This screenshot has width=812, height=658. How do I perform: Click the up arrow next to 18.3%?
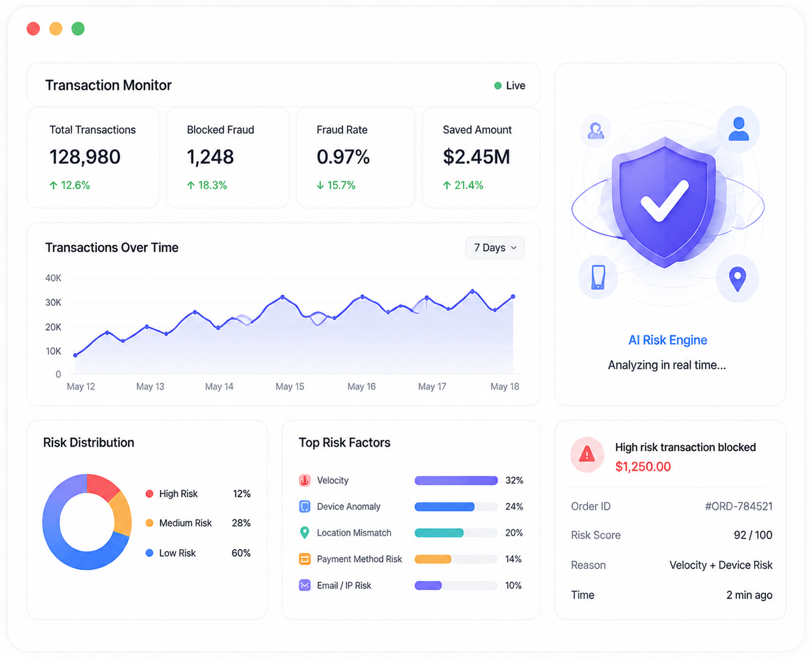click(191, 185)
